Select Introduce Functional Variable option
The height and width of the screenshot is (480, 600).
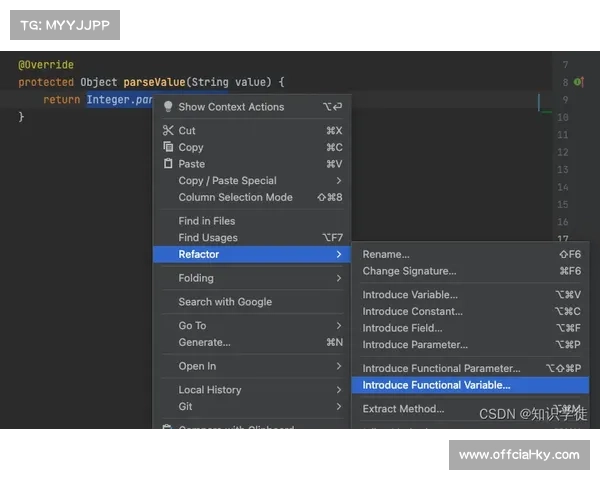point(436,385)
